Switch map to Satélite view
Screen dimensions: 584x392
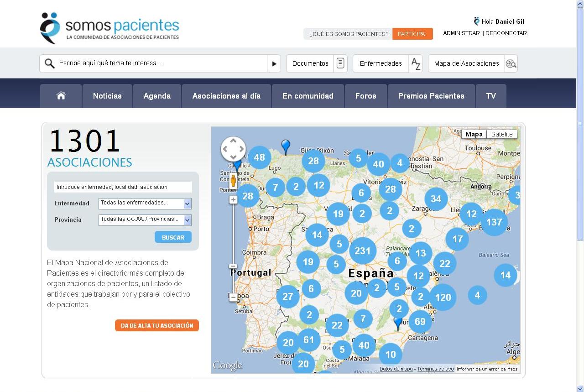click(502, 134)
